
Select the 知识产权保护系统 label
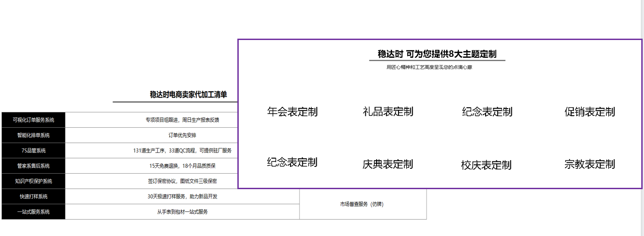34,181
